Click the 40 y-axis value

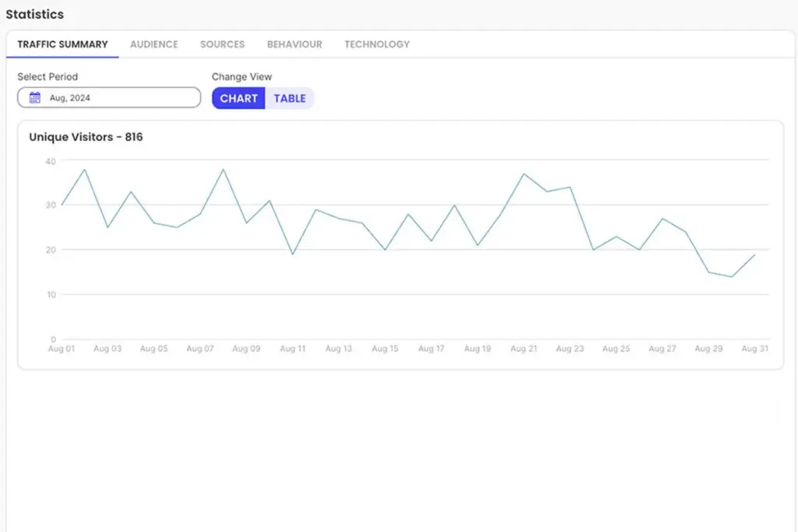[51, 161]
